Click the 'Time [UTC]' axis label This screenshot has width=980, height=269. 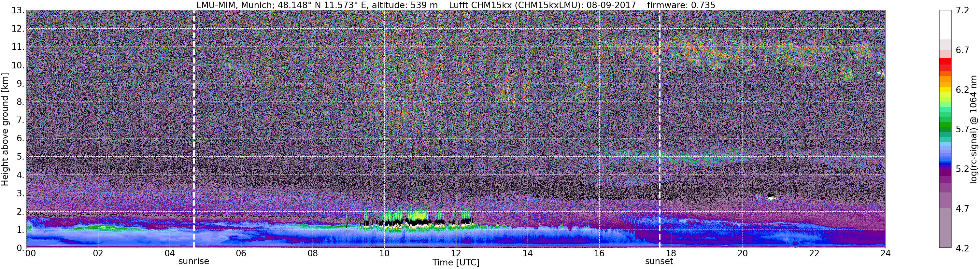click(456, 262)
